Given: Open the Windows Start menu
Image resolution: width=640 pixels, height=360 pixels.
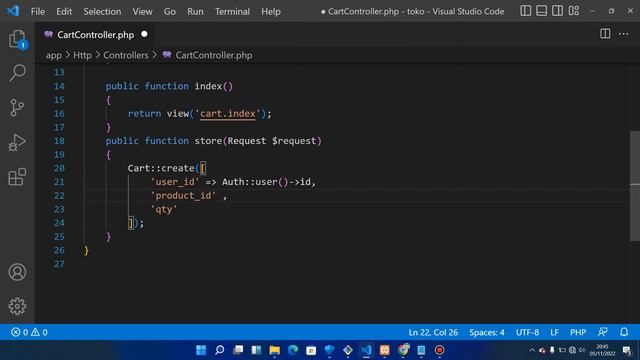Looking at the screenshot, I should point(201,350).
